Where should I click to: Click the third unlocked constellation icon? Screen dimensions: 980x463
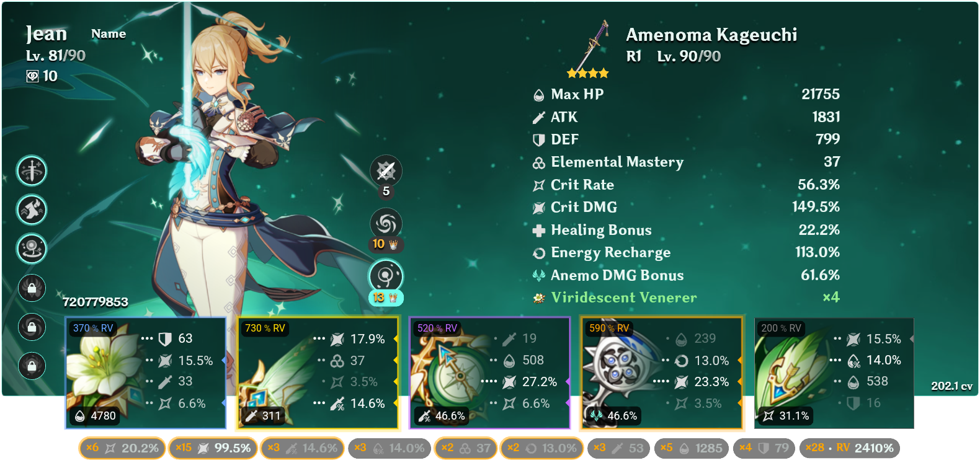point(32,249)
